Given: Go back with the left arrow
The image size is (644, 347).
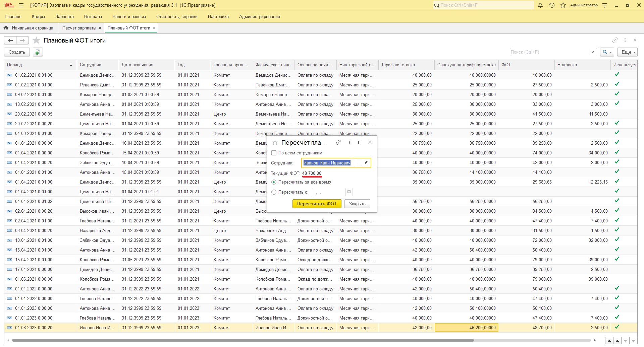Looking at the screenshot, I should click(10, 40).
